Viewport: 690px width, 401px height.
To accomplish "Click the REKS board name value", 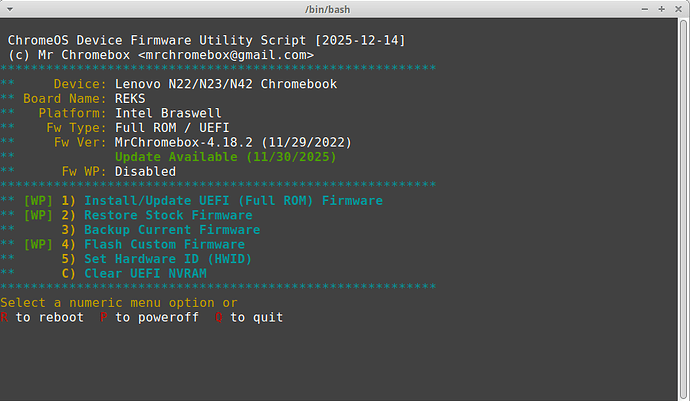I will (130, 99).
